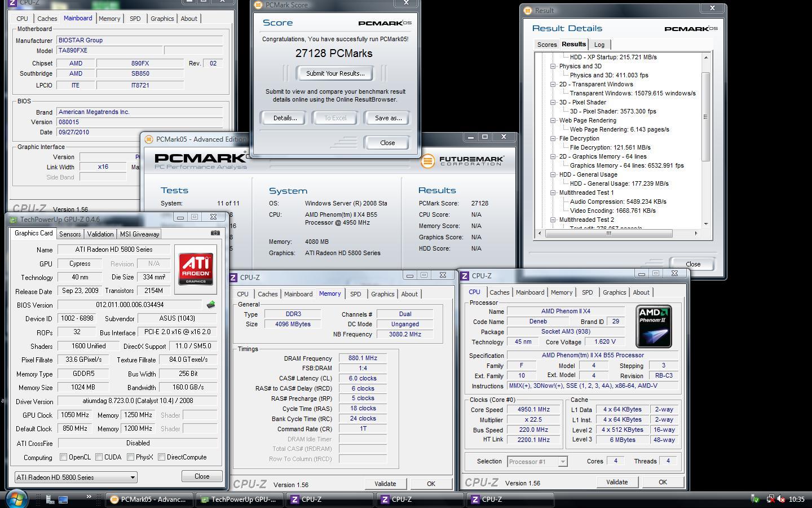Open the Windows Start orb

pos(16,499)
